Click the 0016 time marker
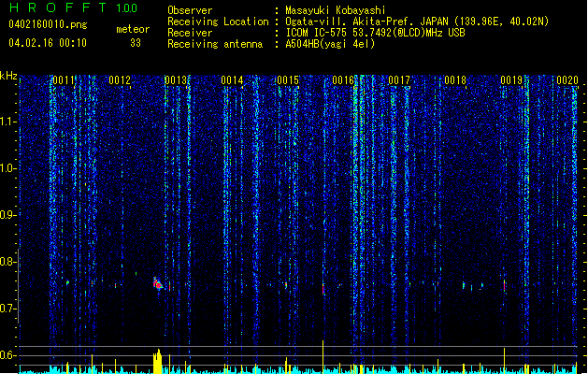 [343, 80]
